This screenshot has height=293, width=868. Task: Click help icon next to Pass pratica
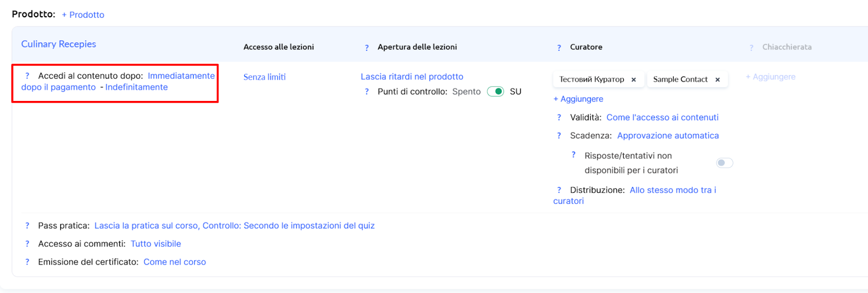click(x=27, y=226)
